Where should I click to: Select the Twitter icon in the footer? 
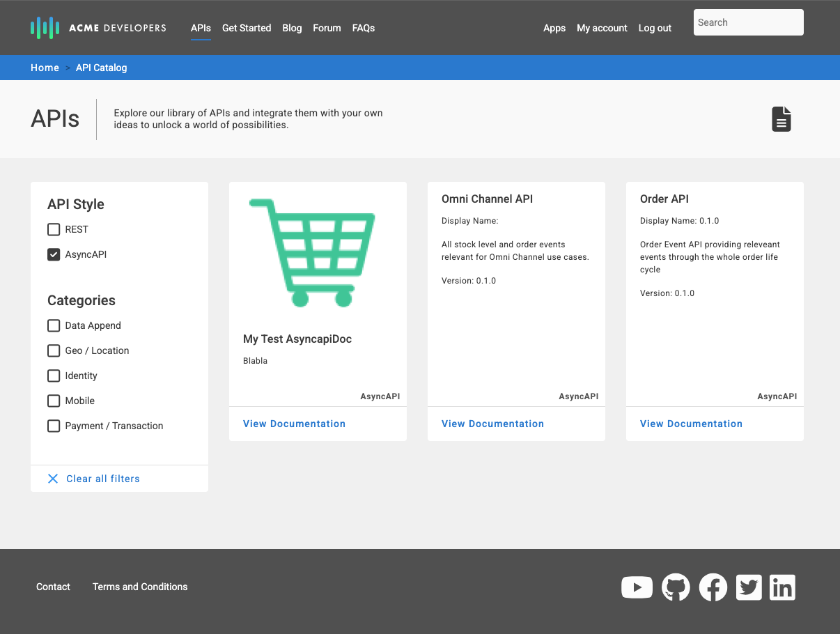pyautogui.click(x=749, y=587)
